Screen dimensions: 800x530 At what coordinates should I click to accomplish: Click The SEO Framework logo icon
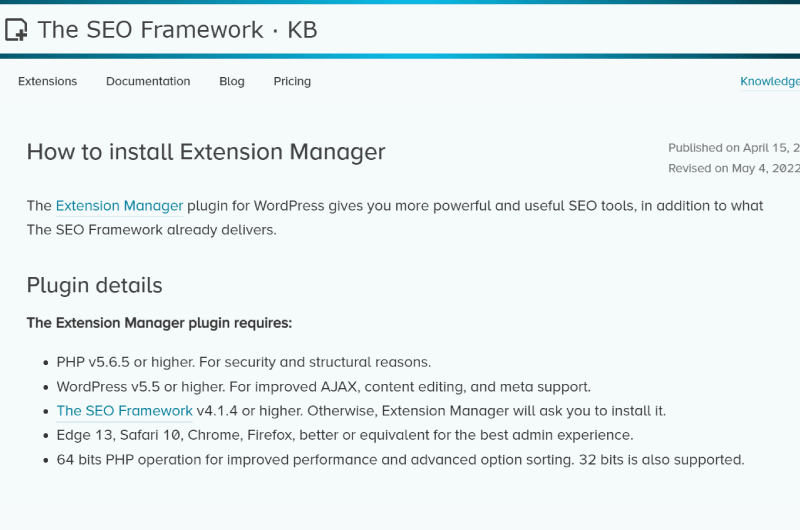point(16,30)
